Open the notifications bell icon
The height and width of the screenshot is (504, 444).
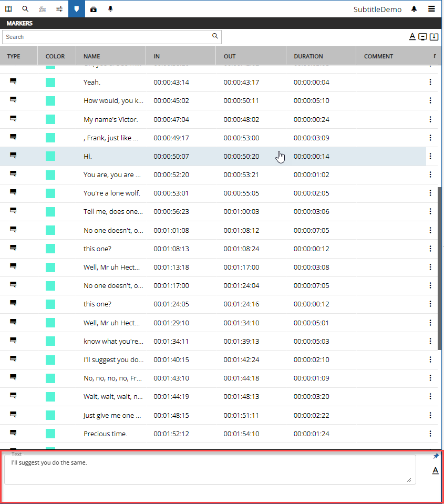[x=414, y=9]
